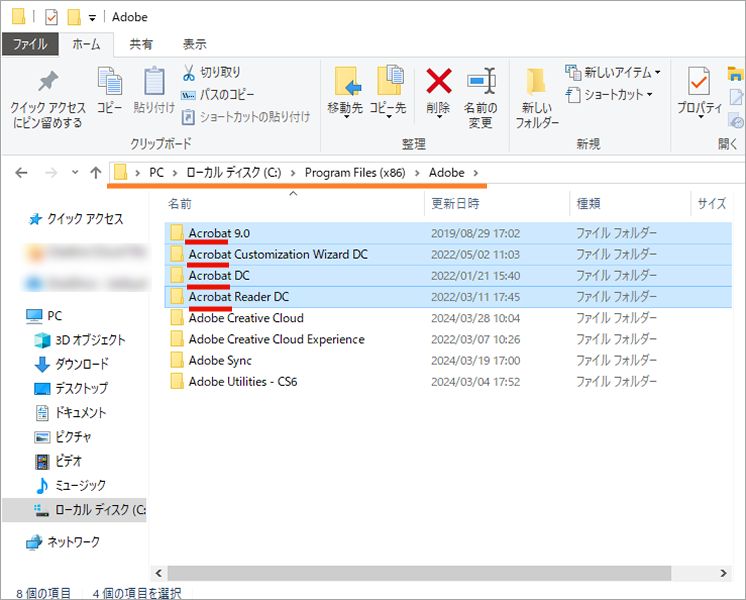Switch to the 共有 tab
The width and height of the screenshot is (746, 600).
tap(141, 44)
